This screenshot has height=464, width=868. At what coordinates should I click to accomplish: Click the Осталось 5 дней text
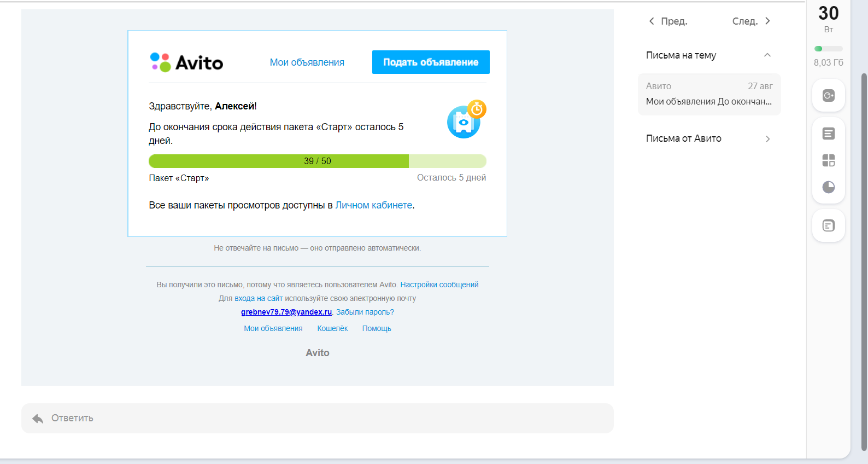click(x=451, y=178)
